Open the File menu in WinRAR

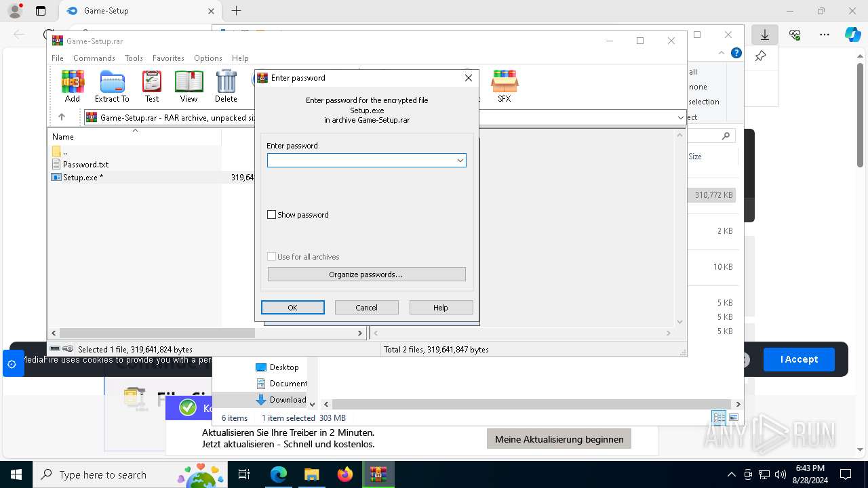tap(58, 58)
